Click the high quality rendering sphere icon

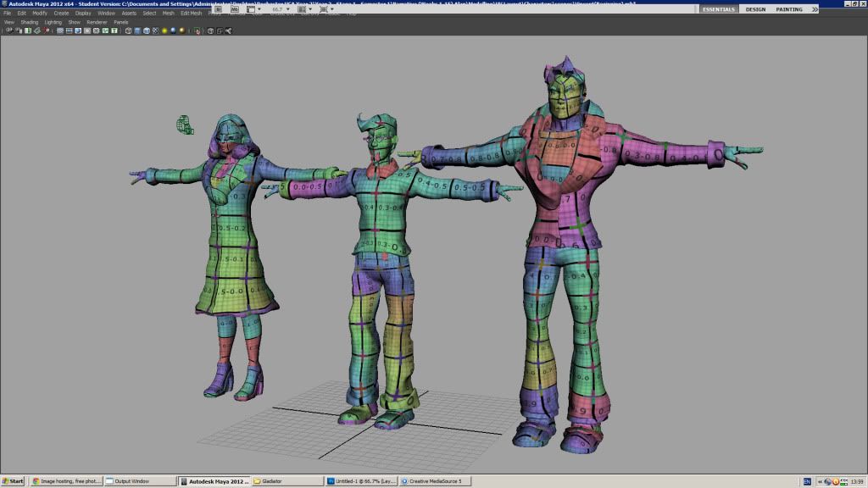182,31
